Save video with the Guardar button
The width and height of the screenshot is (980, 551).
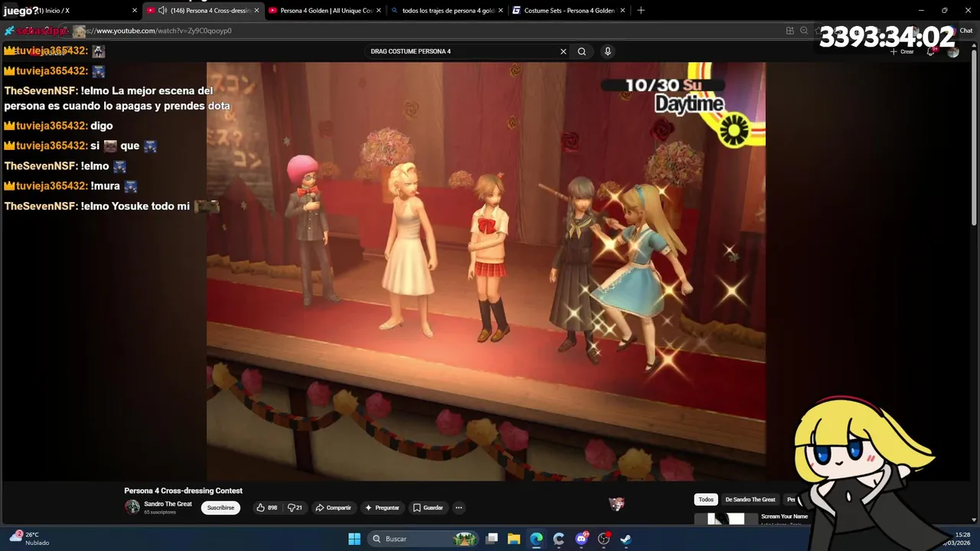428,507
